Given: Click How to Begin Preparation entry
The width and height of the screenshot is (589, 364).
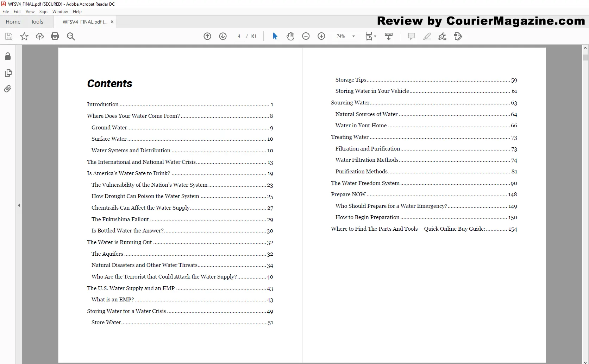Looking at the screenshot, I should point(426,217).
